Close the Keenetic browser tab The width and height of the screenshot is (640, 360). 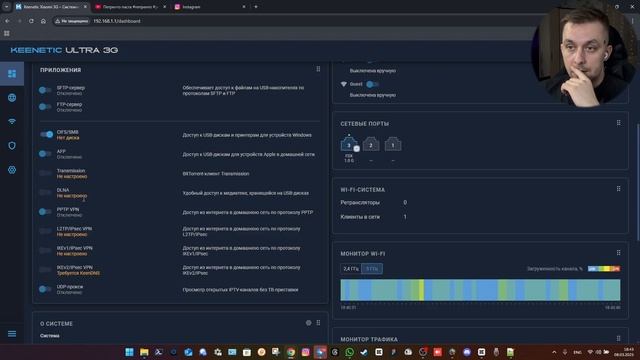point(85,7)
